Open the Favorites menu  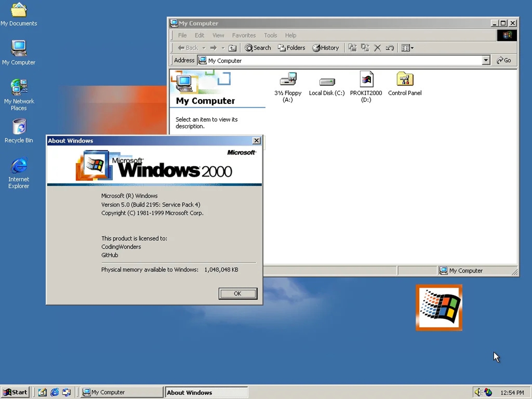point(244,35)
